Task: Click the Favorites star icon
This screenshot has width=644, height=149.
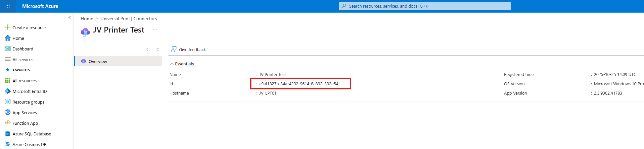Action: [x=8, y=70]
